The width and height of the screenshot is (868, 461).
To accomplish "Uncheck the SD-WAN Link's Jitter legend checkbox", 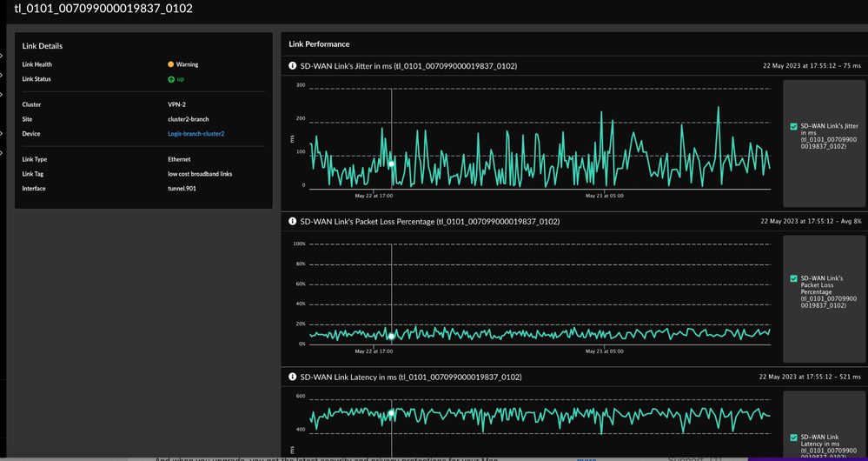I will [x=793, y=127].
